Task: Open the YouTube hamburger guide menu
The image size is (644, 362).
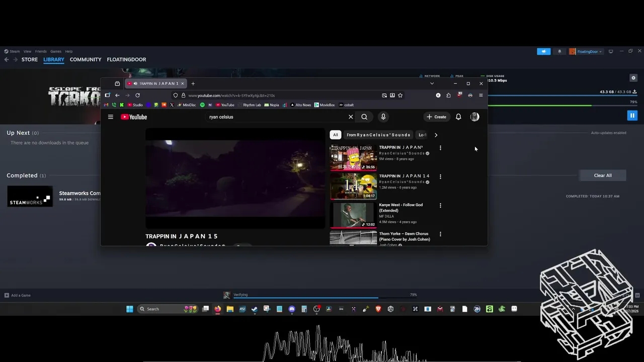Action: coord(111,117)
